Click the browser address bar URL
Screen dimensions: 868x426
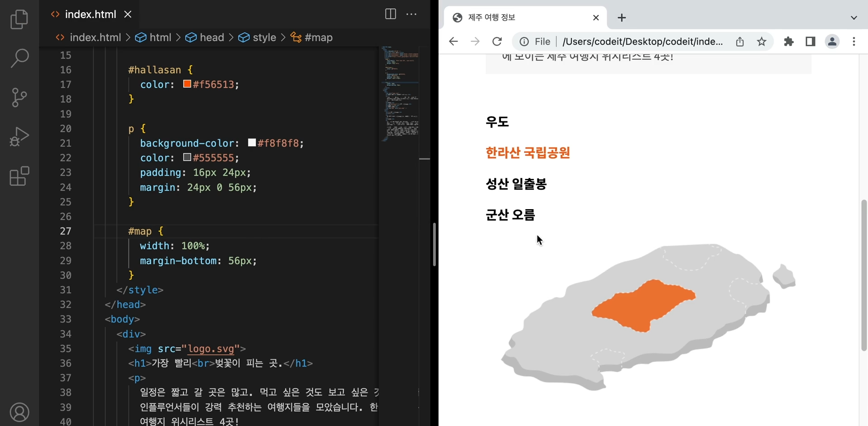click(x=642, y=42)
